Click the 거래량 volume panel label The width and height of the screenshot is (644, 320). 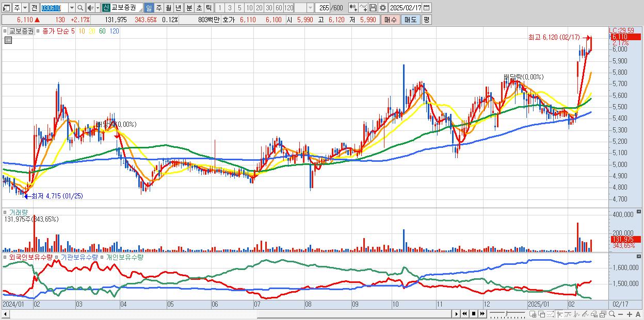[18, 212]
